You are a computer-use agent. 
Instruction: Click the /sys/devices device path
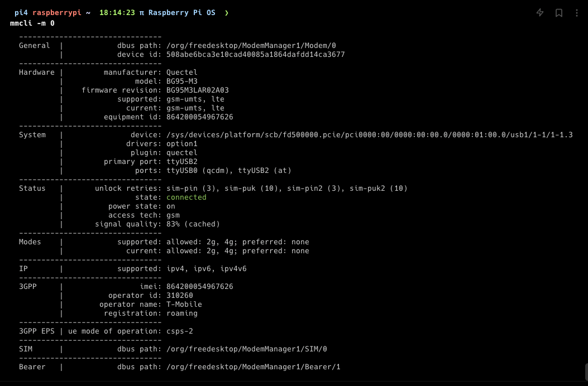(370, 135)
